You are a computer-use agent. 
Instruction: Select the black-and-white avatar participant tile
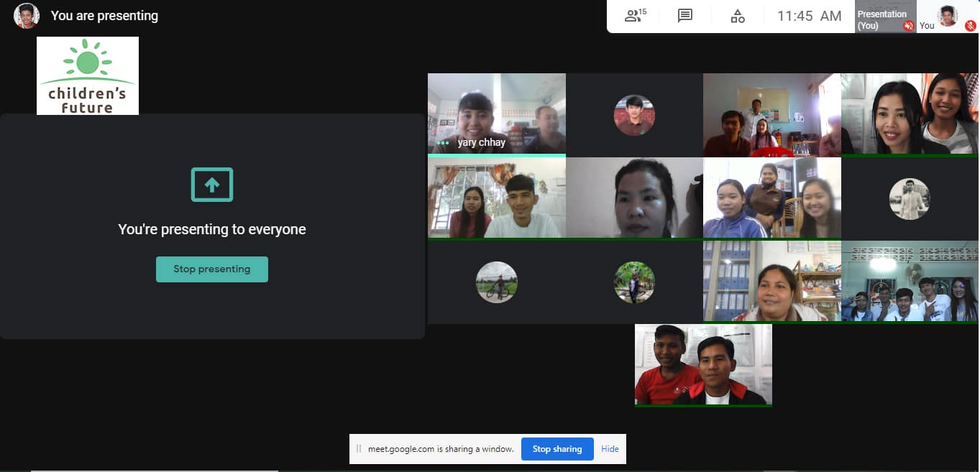[x=910, y=198]
